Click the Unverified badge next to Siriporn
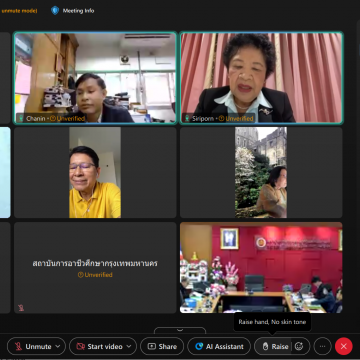Image resolution: width=360 pixels, height=360 pixels. click(236, 118)
